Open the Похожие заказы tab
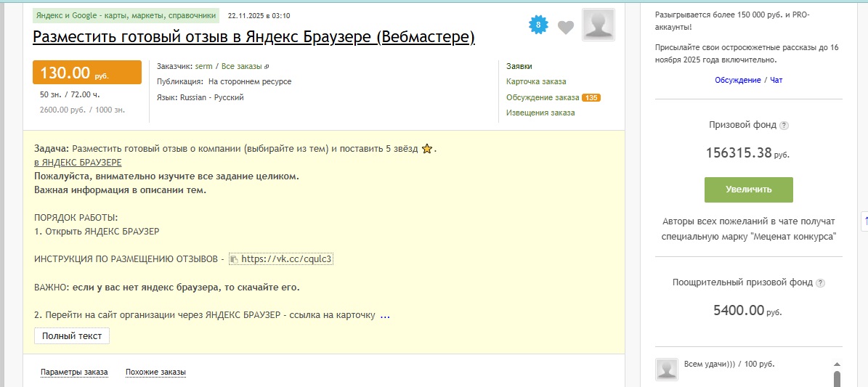The image size is (868, 387). coord(155,372)
